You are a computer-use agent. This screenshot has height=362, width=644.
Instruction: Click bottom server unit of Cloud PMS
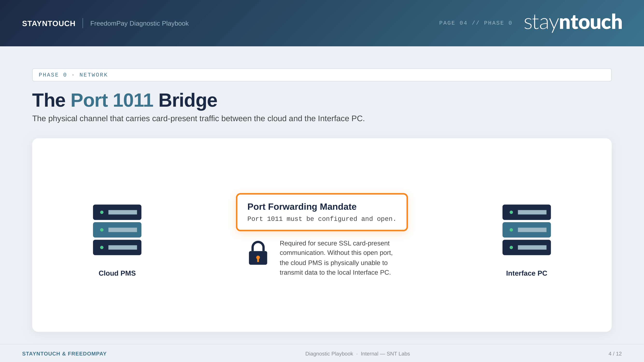click(x=117, y=247)
